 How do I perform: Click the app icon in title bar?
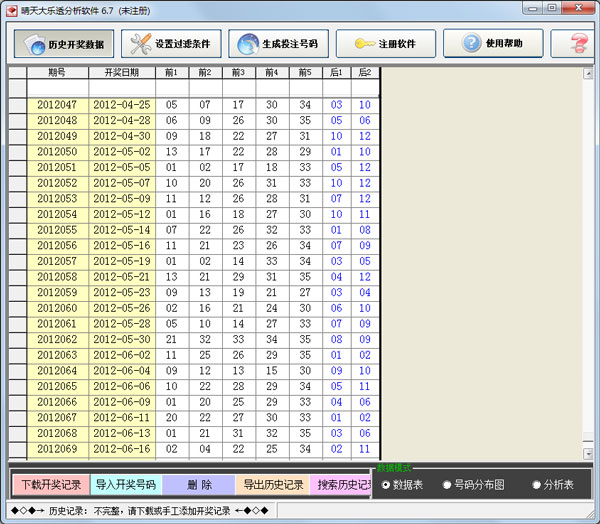coord(11,10)
